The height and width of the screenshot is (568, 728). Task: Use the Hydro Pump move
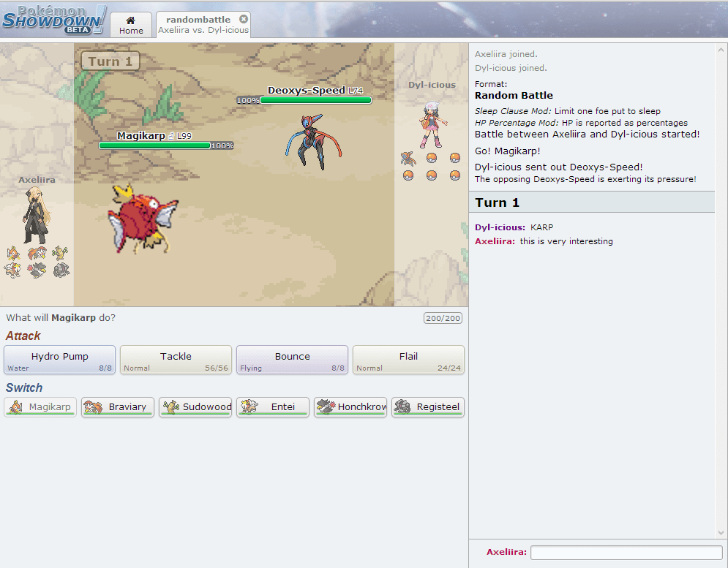(x=59, y=360)
